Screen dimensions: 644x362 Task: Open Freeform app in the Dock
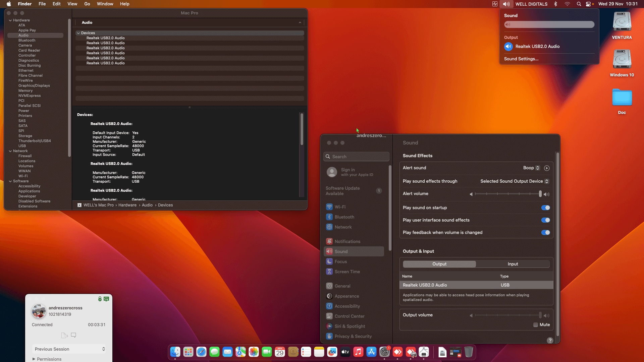pos(332,352)
